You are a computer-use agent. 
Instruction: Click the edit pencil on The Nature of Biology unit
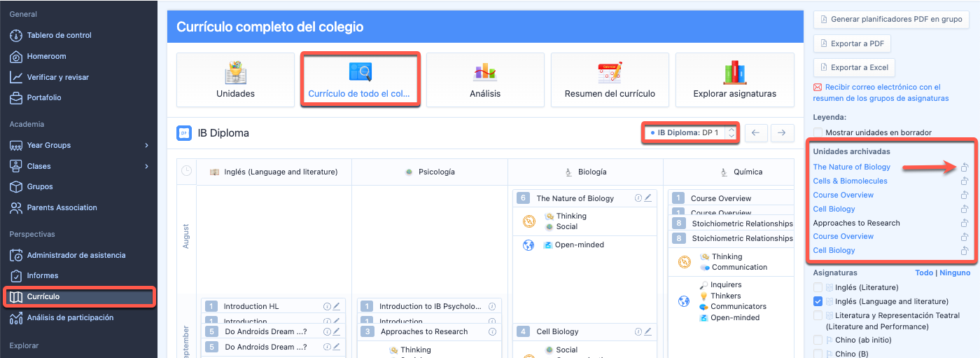click(648, 198)
